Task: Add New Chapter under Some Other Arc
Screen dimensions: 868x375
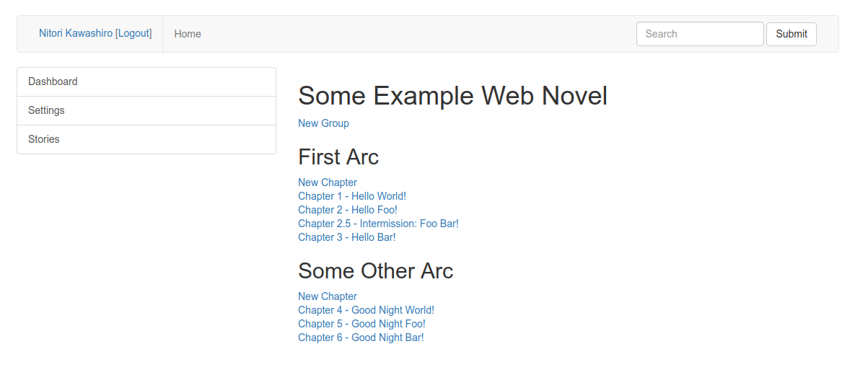Action: [x=328, y=296]
